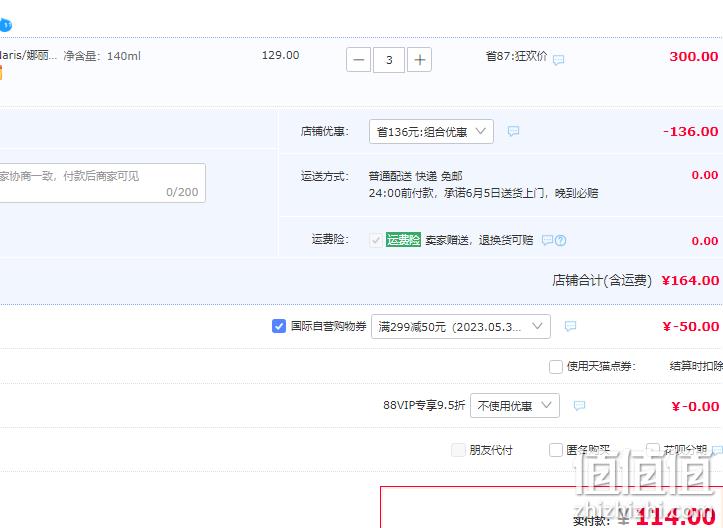Screen dimensions: 723x528
Task: Click the -136.00 shop discount amount
Action: pyautogui.click(x=690, y=131)
